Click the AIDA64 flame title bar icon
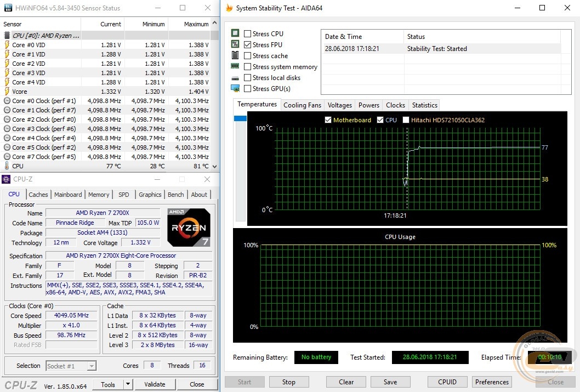 [x=229, y=8]
